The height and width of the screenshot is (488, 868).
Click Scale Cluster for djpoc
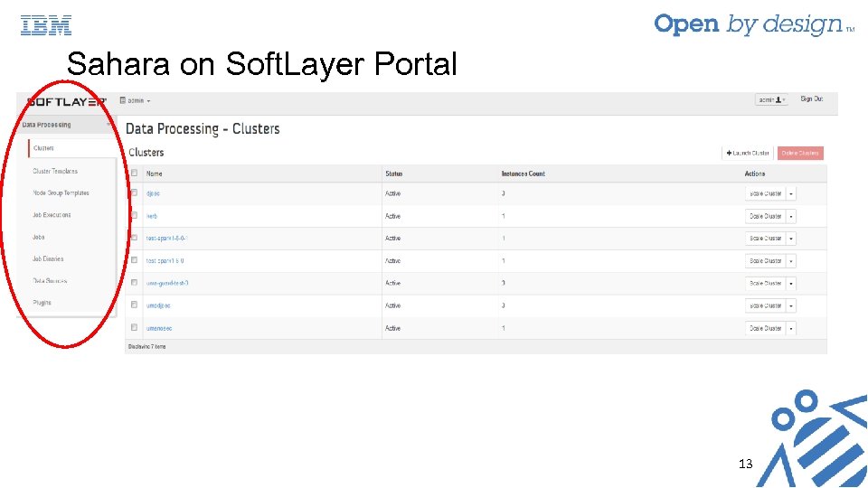766,193
